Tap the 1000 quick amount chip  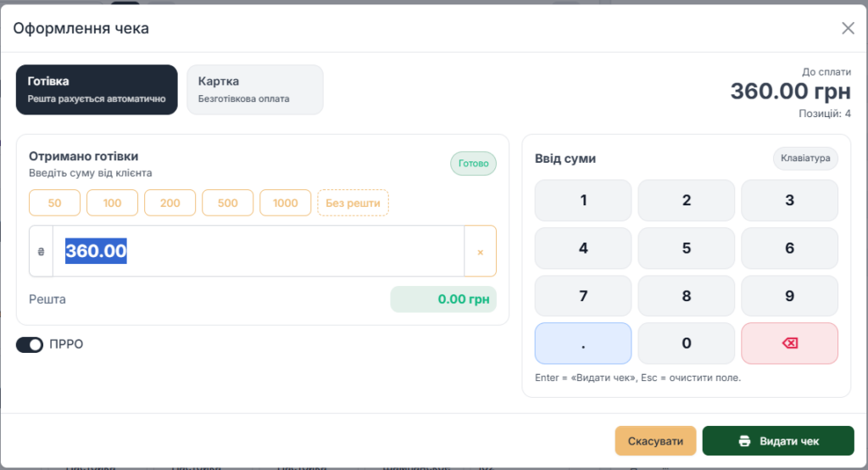(x=286, y=203)
